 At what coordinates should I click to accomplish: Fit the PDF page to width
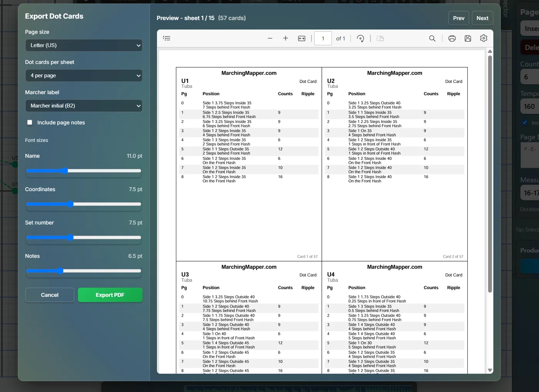click(301, 38)
